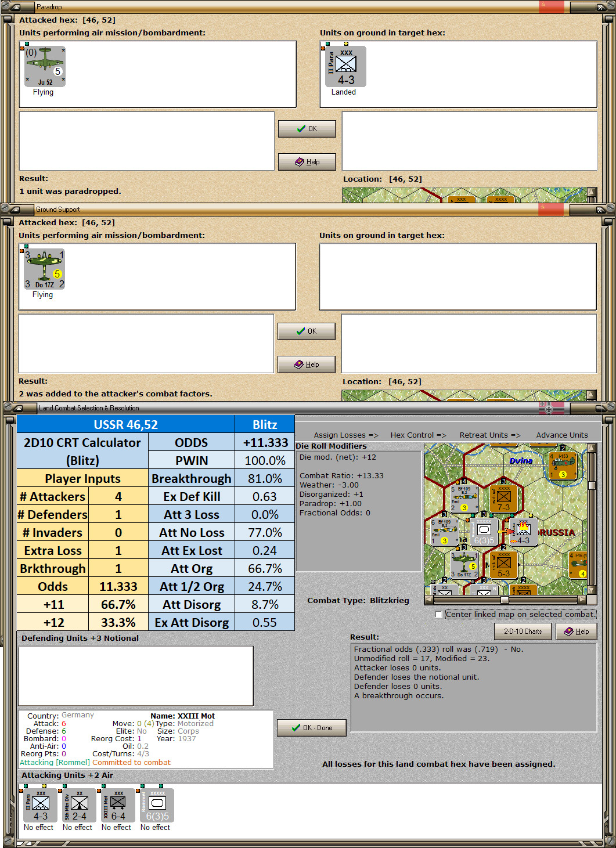Pick the Rommel 6(3)5 HQ in attacking units
Image resolution: width=616 pixels, height=848 pixels.
[x=157, y=805]
